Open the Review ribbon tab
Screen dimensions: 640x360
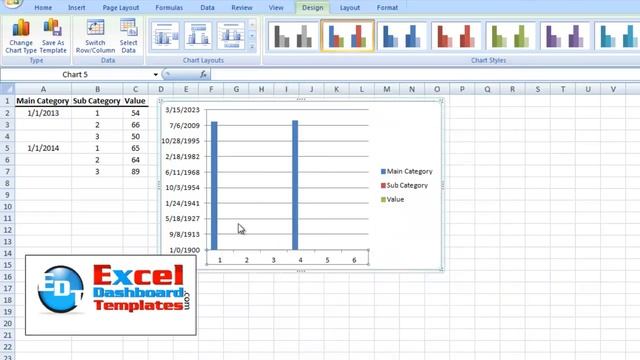point(242,8)
